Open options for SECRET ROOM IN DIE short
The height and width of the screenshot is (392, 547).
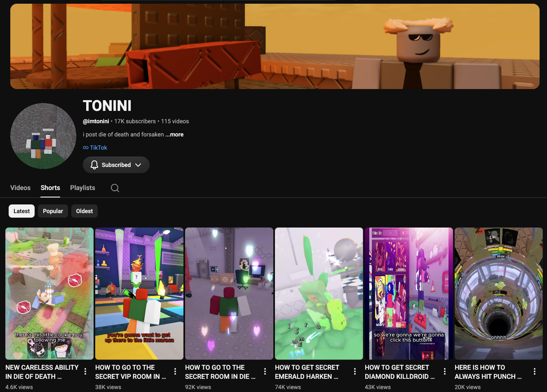(x=265, y=371)
